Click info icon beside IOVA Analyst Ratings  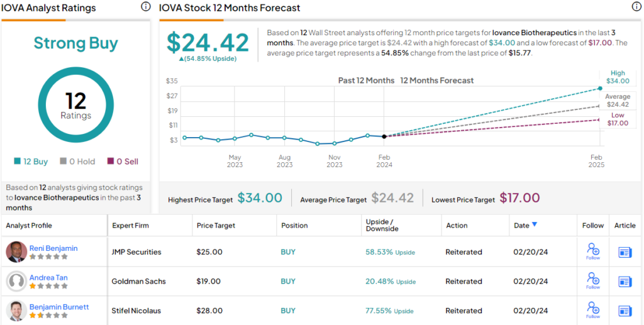tap(146, 7)
